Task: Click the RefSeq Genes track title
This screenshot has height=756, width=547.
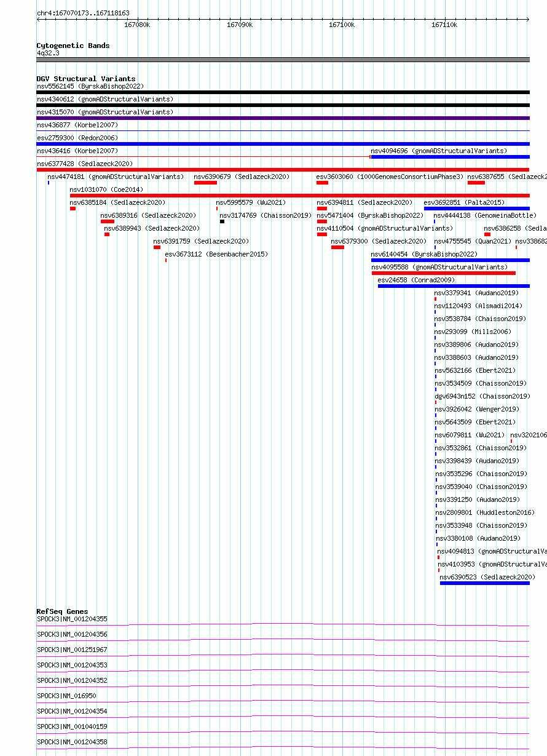Action: pos(62,611)
